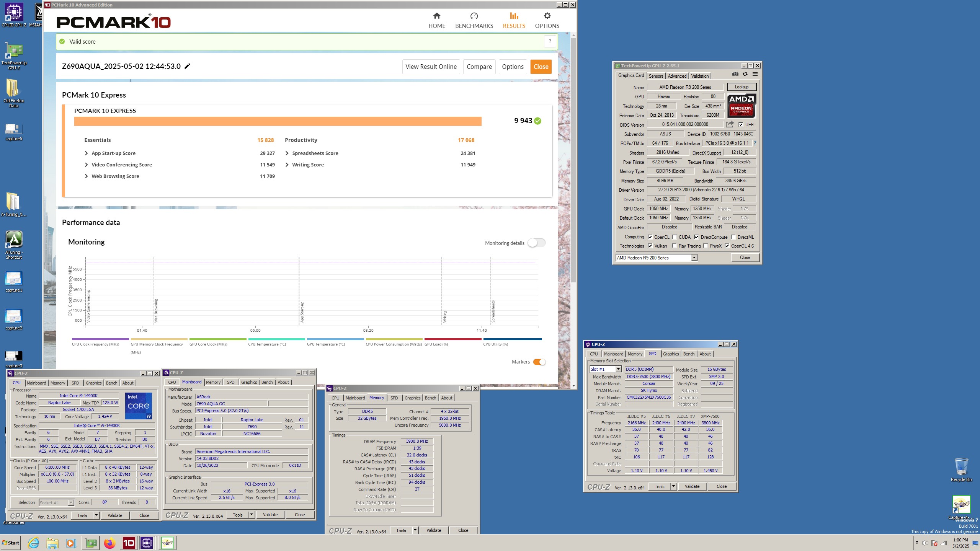Open the GPU-Z hamburger menu
980x551 pixels.
tap(755, 74)
